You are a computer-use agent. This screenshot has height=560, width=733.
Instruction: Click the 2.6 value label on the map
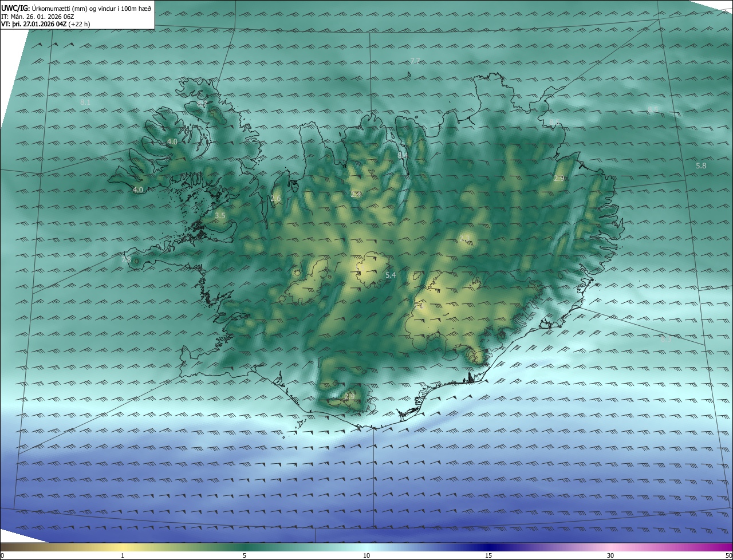[276, 199]
